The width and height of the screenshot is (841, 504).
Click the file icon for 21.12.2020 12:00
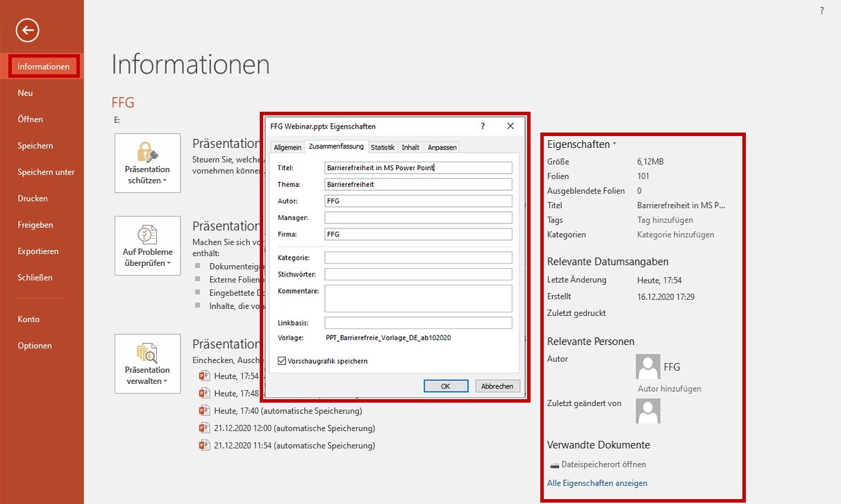click(204, 428)
